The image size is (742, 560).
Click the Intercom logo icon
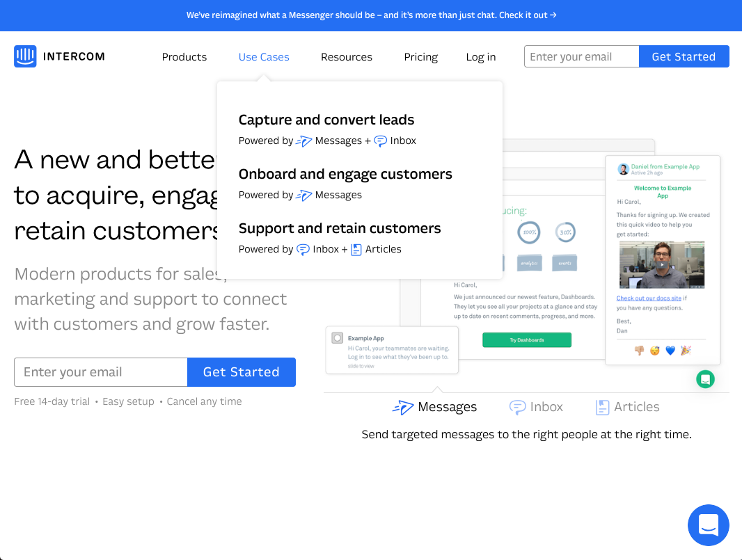(25, 56)
